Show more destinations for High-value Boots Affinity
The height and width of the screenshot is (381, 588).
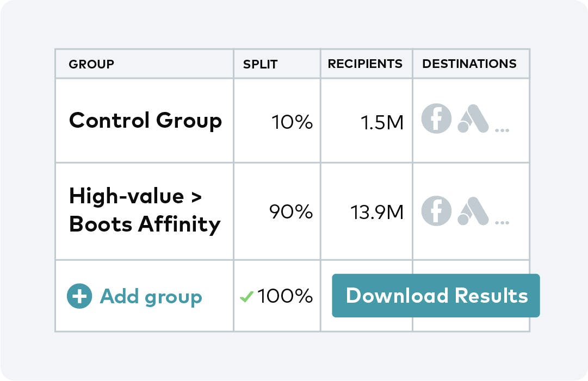coord(502,222)
